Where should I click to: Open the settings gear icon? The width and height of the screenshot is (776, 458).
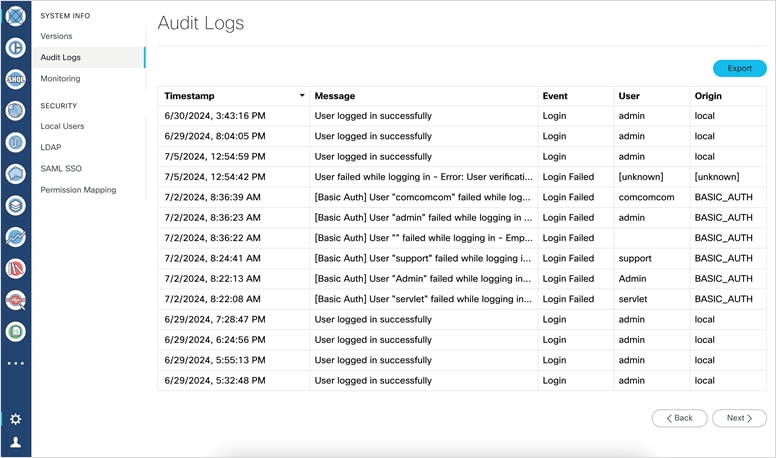(15, 419)
